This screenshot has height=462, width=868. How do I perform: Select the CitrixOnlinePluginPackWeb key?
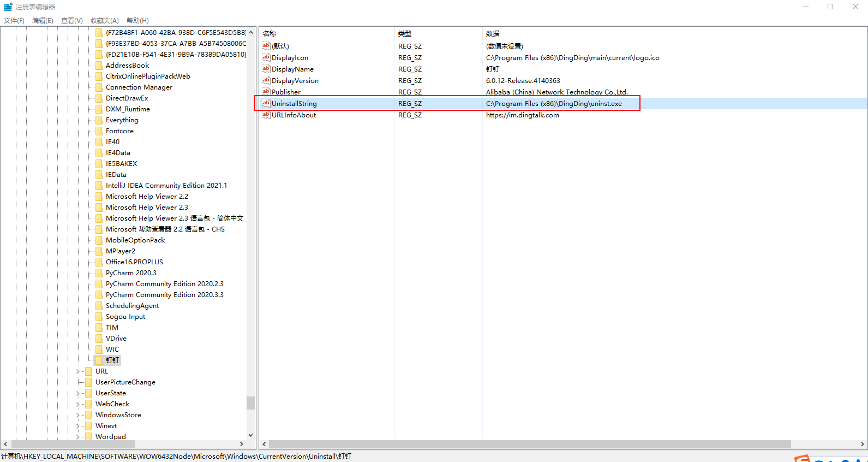click(x=148, y=76)
